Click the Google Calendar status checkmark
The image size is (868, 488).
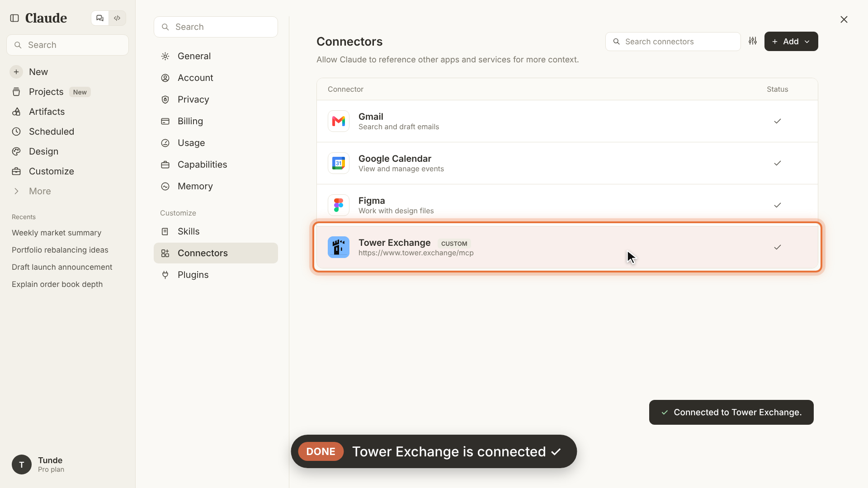[778, 163]
